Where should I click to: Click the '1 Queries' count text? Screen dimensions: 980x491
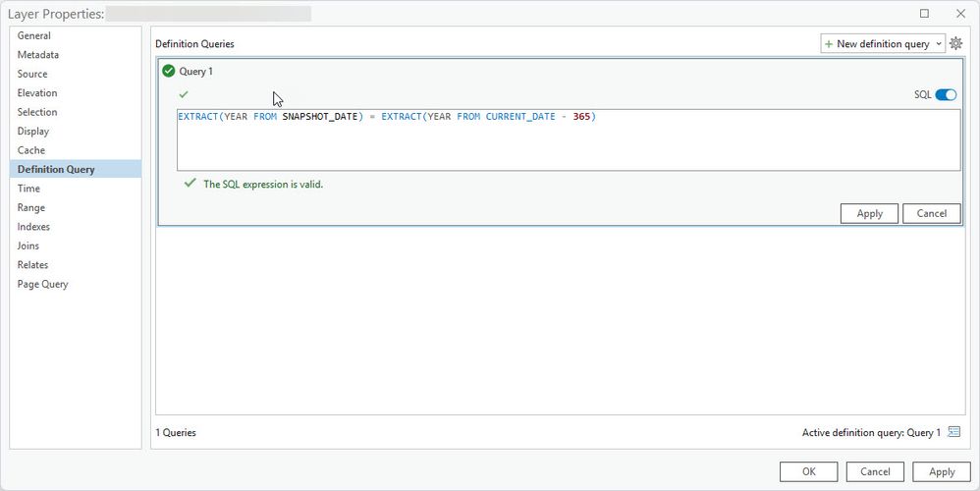(176, 432)
